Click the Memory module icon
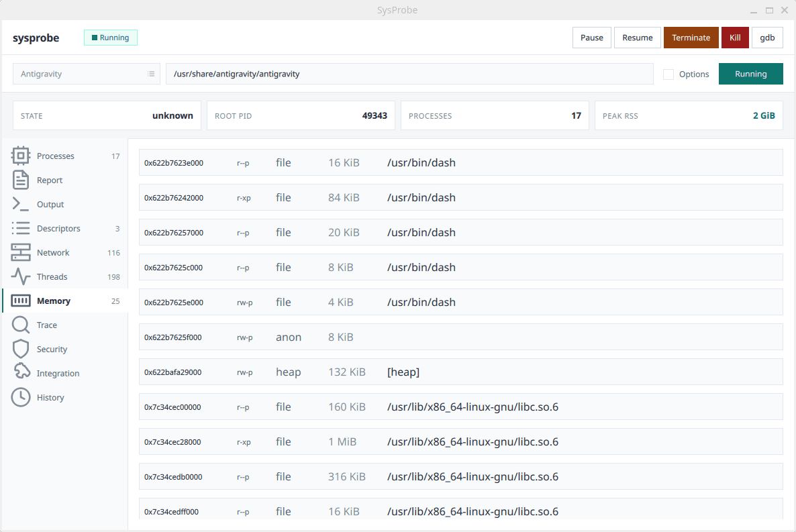 pyautogui.click(x=21, y=301)
